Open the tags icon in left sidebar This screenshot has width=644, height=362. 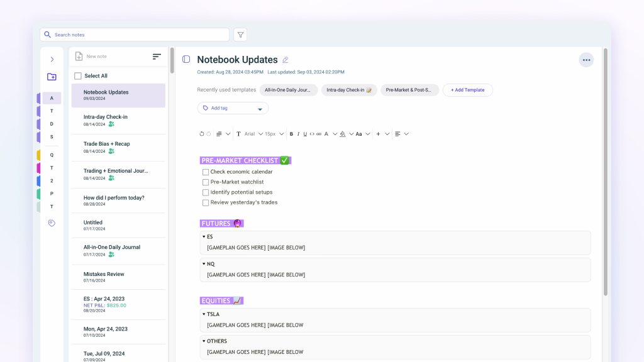[x=52, y=223]
